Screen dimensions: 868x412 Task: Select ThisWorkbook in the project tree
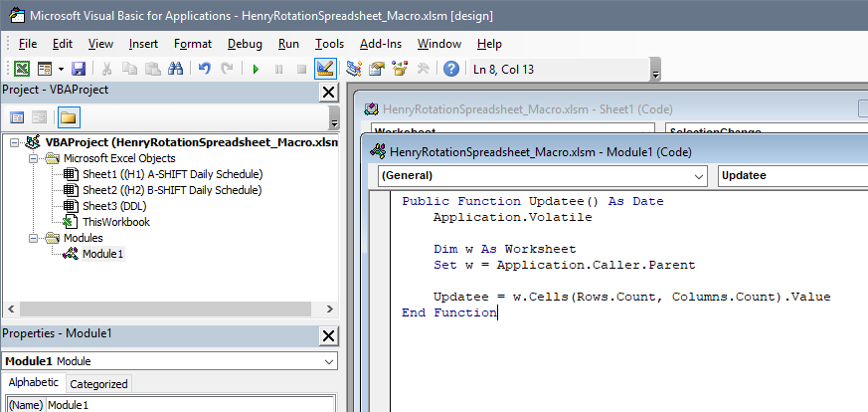pyautogui.click(x=116, y=222)
